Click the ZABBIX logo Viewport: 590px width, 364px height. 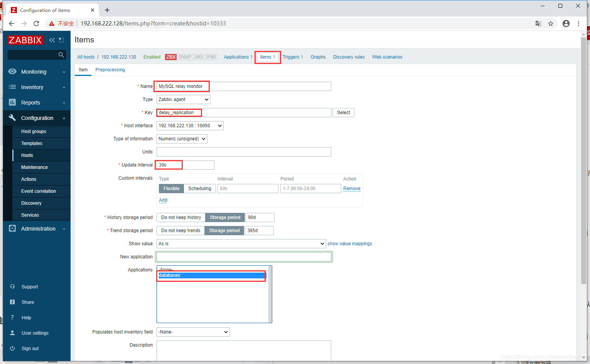[x=25, y=40]
